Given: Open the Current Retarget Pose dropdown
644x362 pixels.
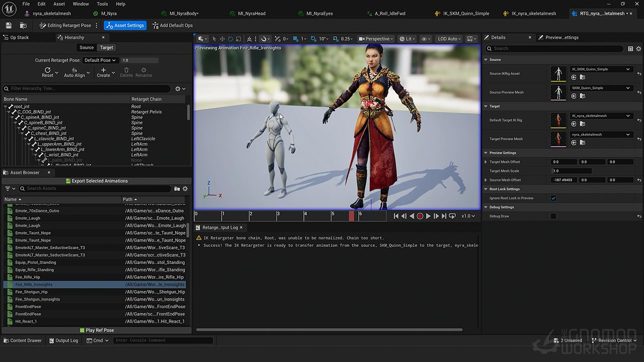Looking at the screenshot, I should tap(100, 60).
